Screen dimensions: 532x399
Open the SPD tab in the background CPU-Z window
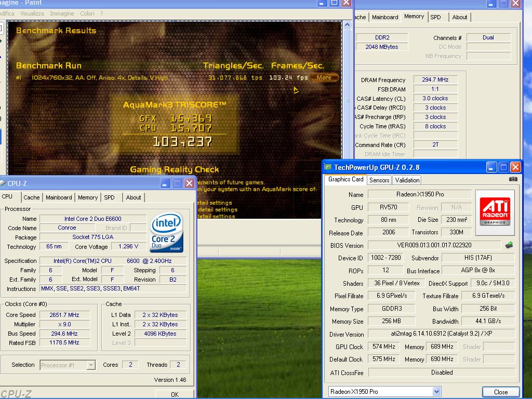click(x=436, y=17)
